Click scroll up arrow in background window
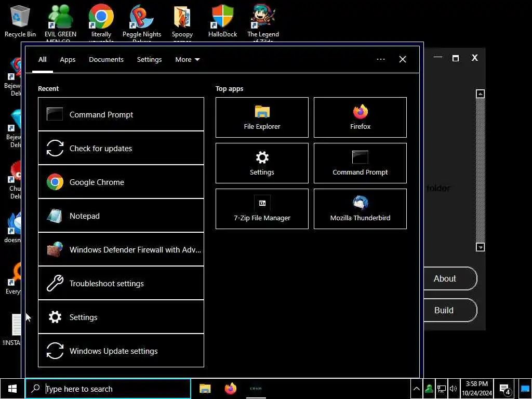This screenshot has width=532, height=399. (480, 94)
